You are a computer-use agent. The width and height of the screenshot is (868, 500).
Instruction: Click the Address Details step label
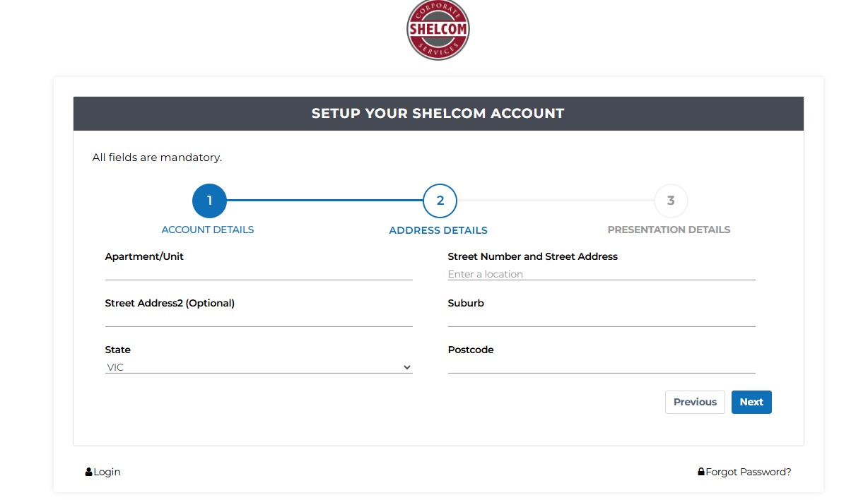coord(438,230)
